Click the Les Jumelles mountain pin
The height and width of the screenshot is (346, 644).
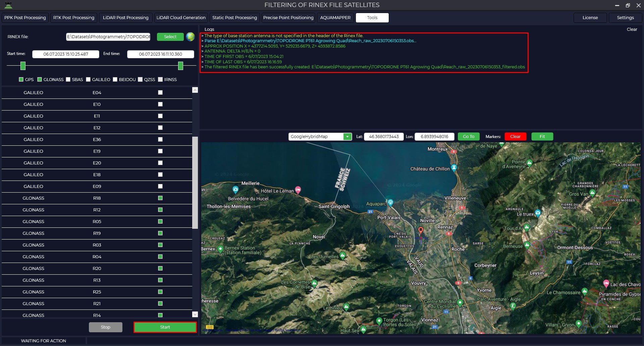(342, 256)
